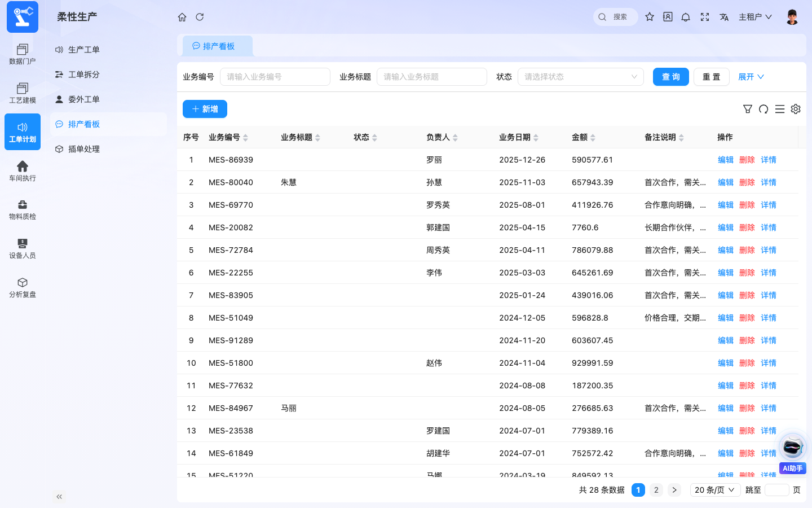
Task: Click cell MES-51800
Action: (231, 363)
